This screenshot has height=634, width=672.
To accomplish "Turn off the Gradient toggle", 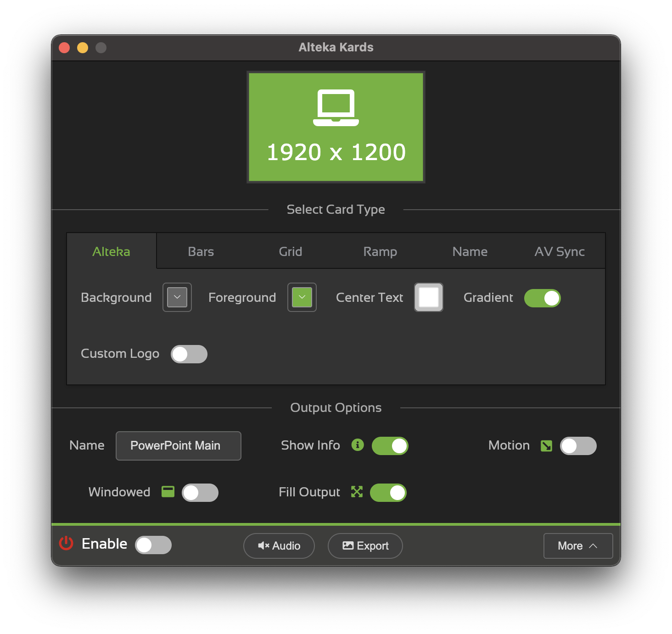I will (543, 298).
